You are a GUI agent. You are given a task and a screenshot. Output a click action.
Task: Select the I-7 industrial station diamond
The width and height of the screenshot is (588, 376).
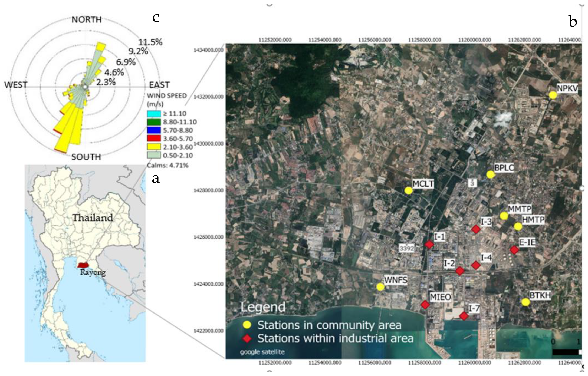pyautogui.click(x=464, y=316)
